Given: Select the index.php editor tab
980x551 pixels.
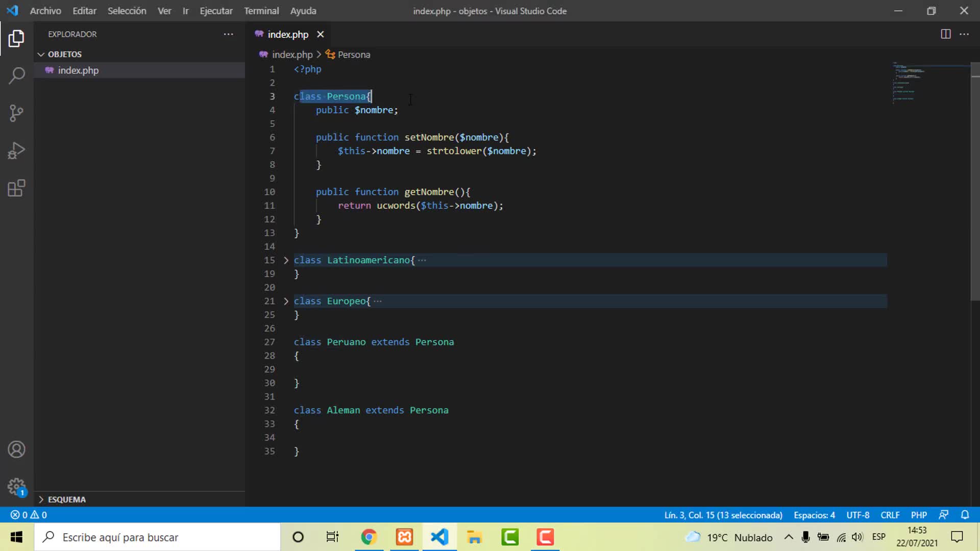Looking at the screenshot, I should point(288,34).
